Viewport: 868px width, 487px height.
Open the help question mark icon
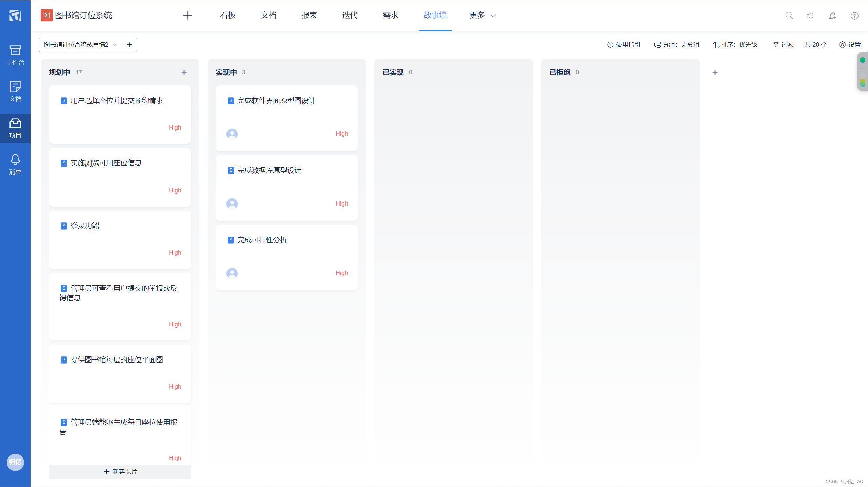(854, 16)
